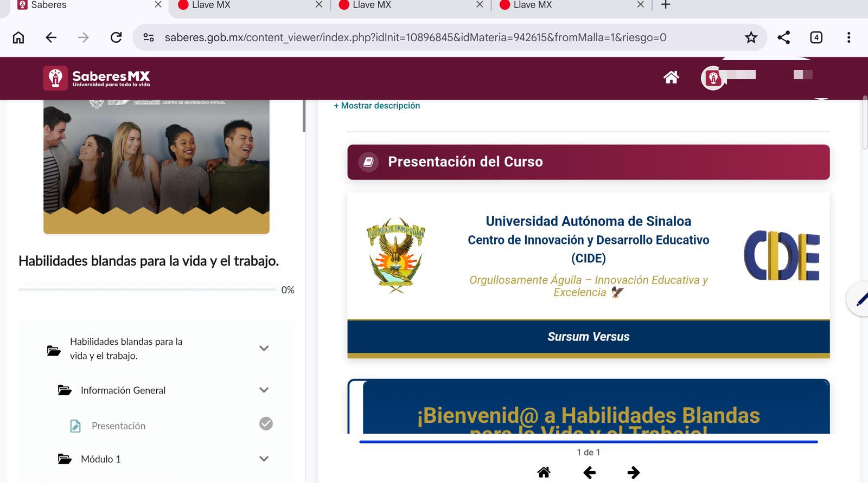
Task: Select Habilidades blandas para la vida tree item
Action: (x=126, y=349)
